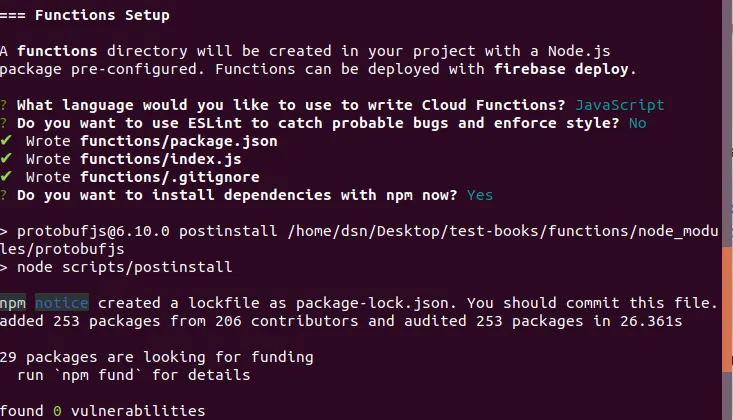Click the bold firebase deploy text

click(561, 69)
